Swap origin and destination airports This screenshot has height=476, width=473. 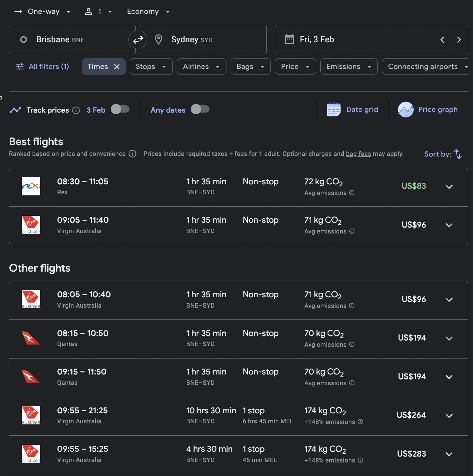click(138, 40)
